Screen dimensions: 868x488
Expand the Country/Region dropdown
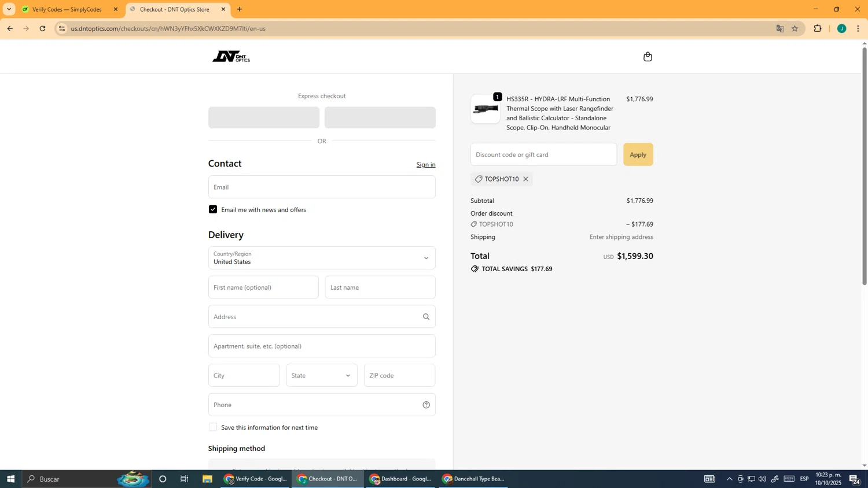coord(322,258)
